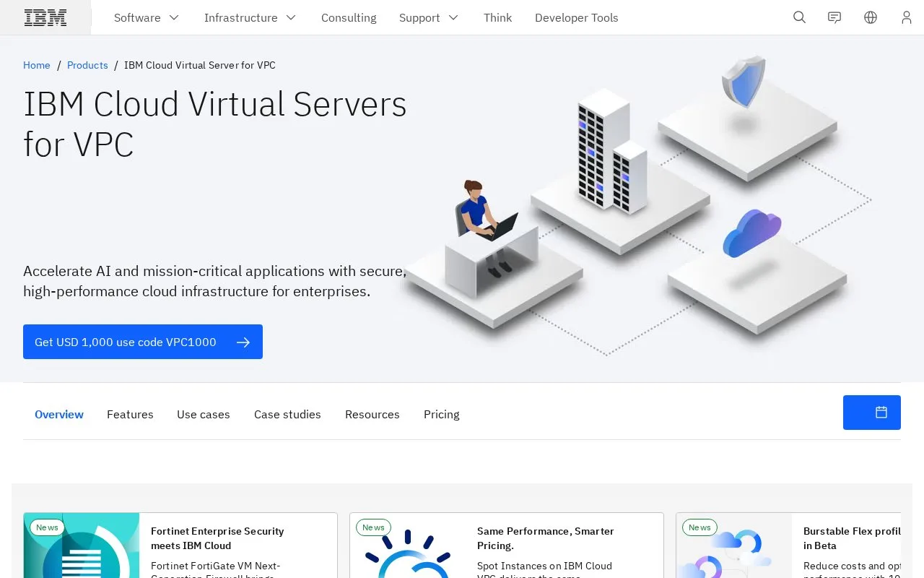Open Developer Tools in the navigation
The image size is (924, 578).
pyautogui.click(x=576, y=17)
